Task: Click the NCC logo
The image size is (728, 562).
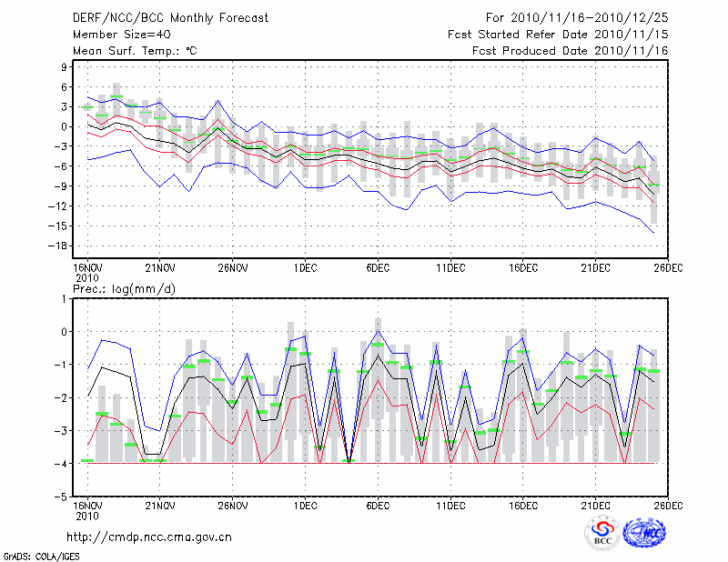Action: pyautogui.click(x=644, y=533)
